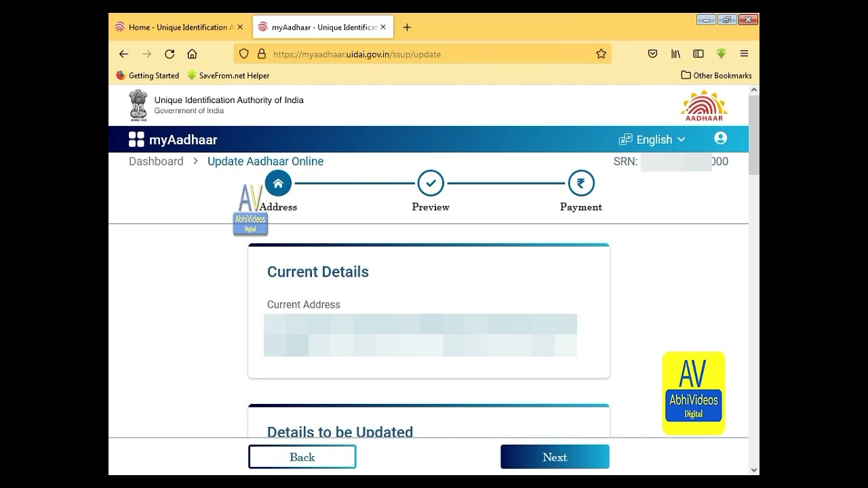
Task: Click the Current Details heading
Action: (x=318, y=272)
